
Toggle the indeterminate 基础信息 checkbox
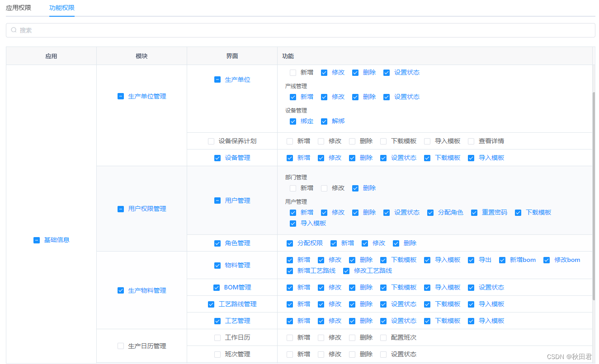[37, 240]
